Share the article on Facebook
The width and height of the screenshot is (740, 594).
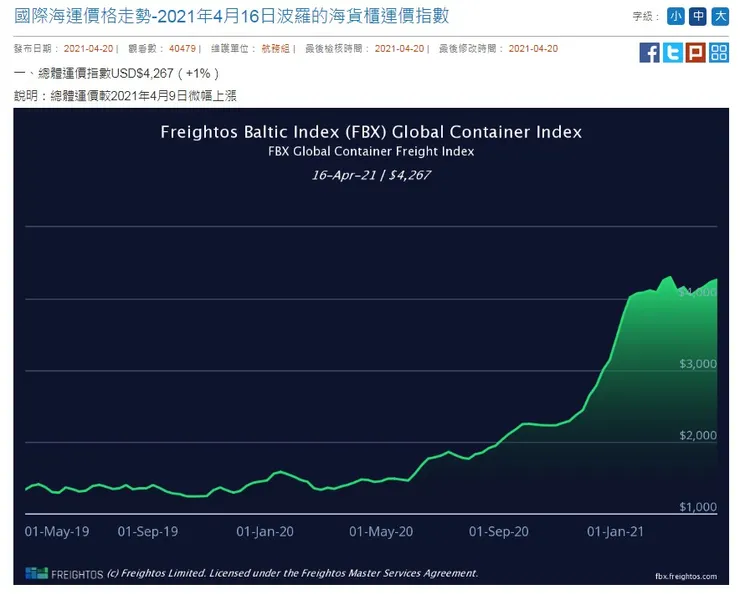[x=649, y=52]
